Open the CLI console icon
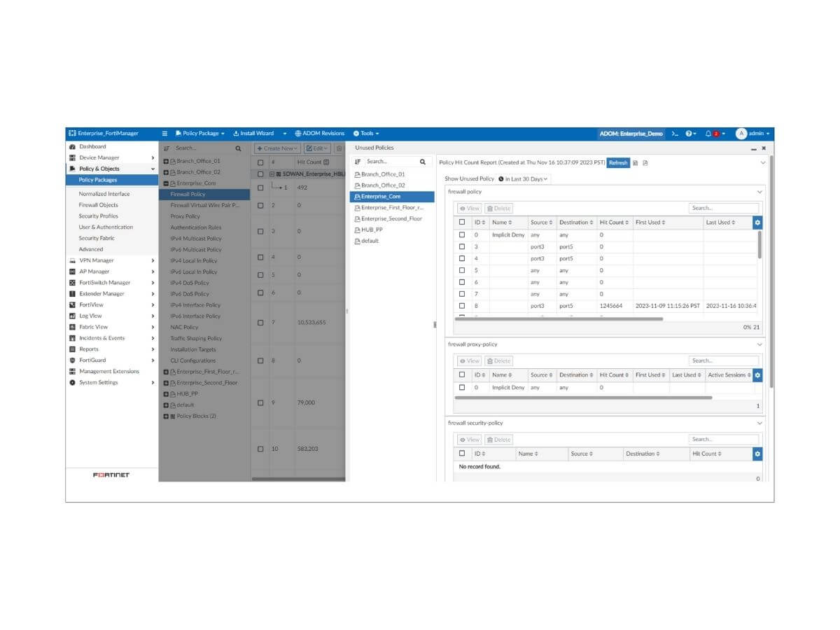 point(674,133)
